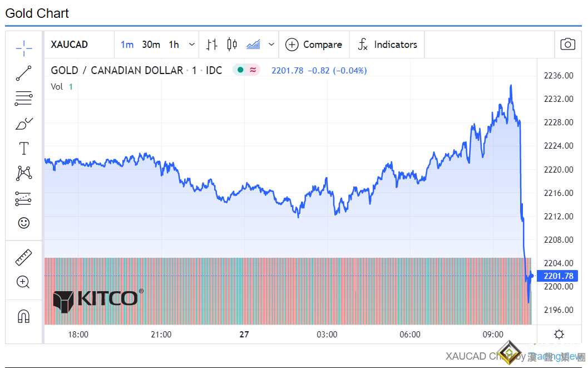Click the Compare button
588x368 pixels.
(x=314, y=45)
